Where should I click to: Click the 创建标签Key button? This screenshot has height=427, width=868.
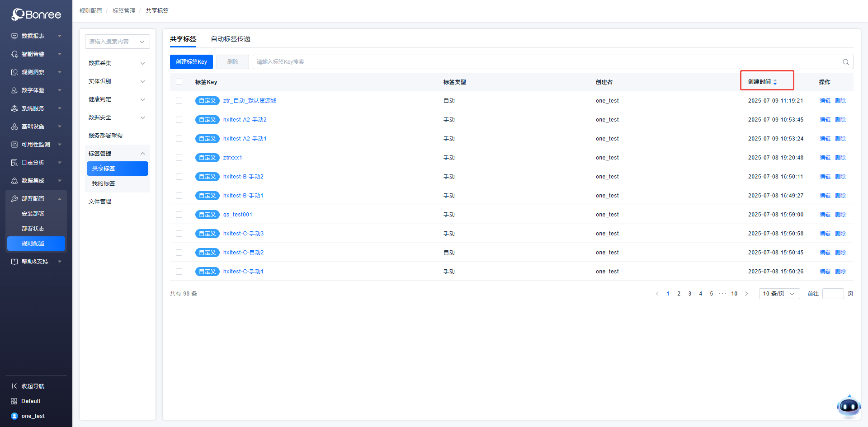191,62
